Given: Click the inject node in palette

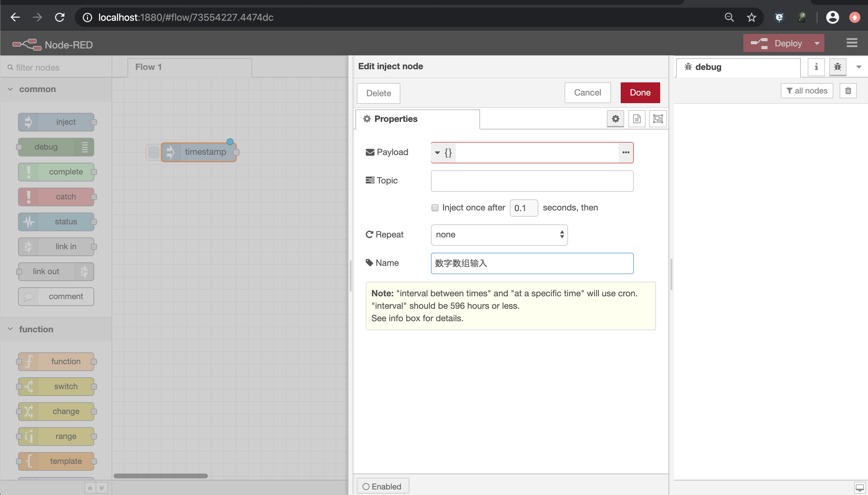Looking at the screenshot, I should click(x=56, y=122).
